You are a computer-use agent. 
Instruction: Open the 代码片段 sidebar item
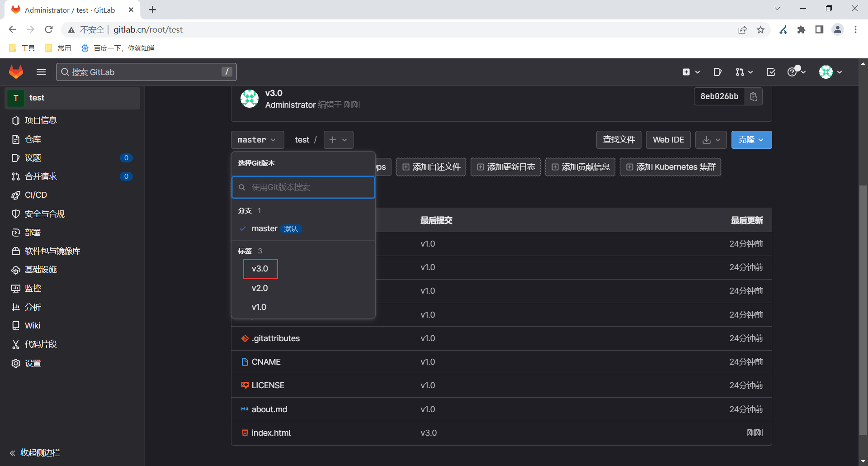tap(72, 344)
